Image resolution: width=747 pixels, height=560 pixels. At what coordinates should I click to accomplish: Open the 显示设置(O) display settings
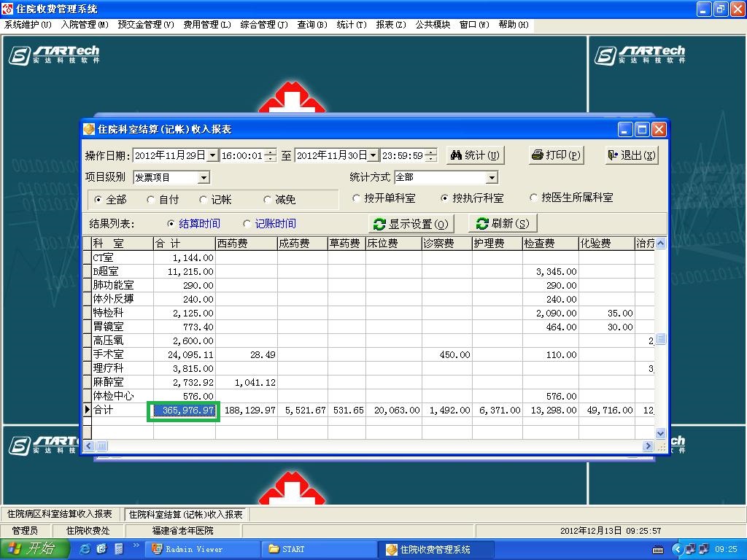411,224
